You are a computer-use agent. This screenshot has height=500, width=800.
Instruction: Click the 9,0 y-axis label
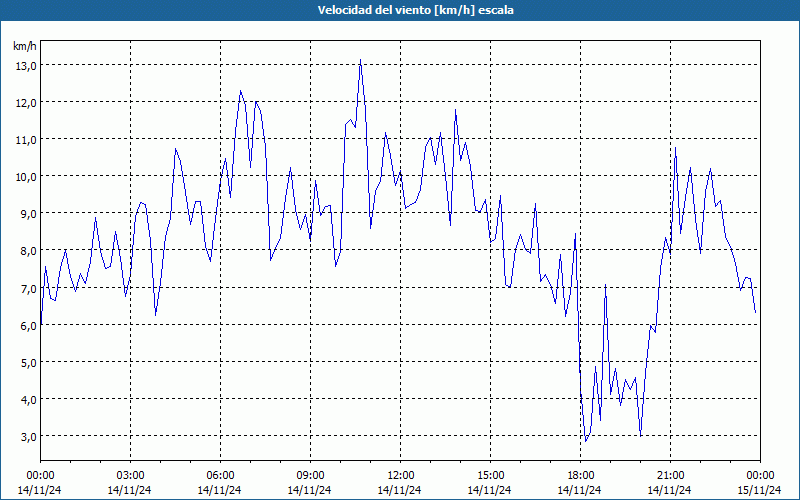tap(28, 213)
